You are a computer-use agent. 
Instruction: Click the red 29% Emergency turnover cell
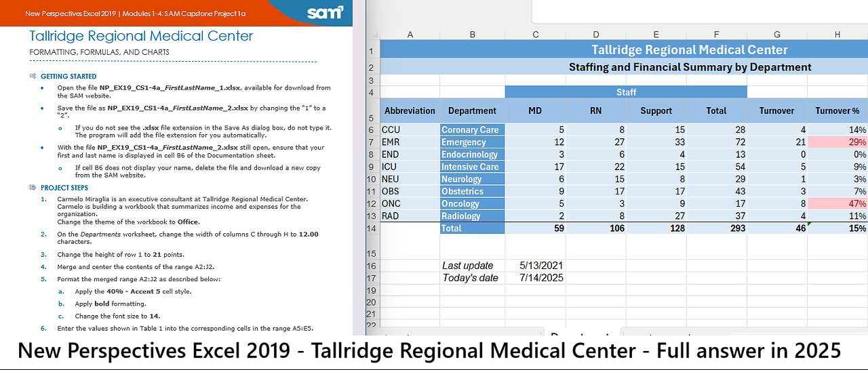tap(837, 142)
